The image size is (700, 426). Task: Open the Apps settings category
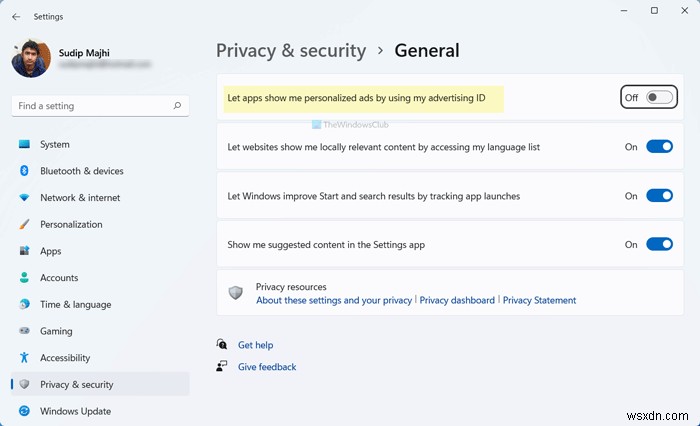tap(50, 251)
